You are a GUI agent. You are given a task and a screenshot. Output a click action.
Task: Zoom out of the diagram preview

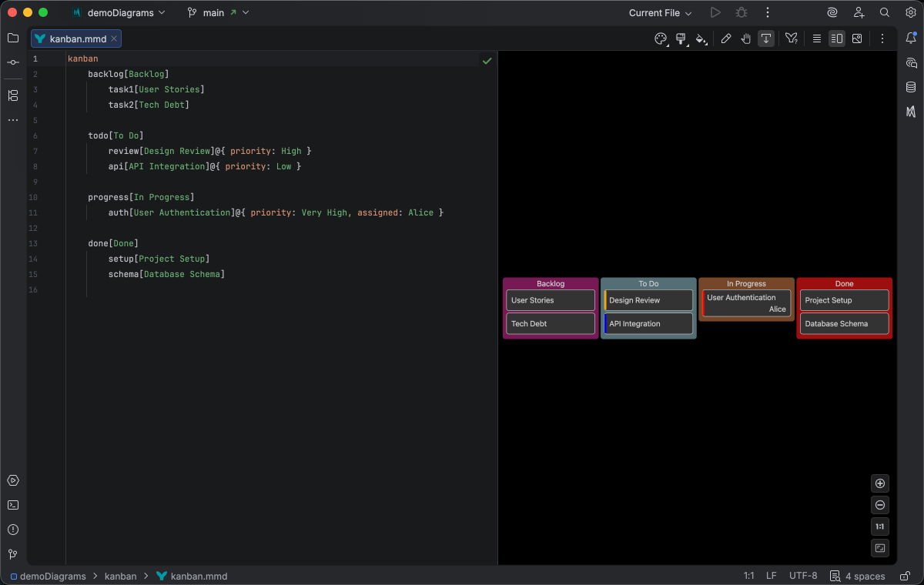click(x=880, y=505)
